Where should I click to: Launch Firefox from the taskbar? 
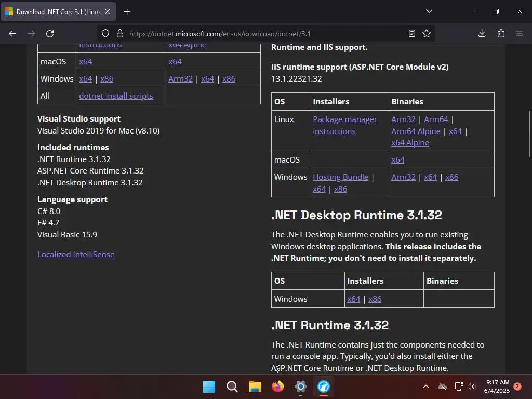coord(278,387)
